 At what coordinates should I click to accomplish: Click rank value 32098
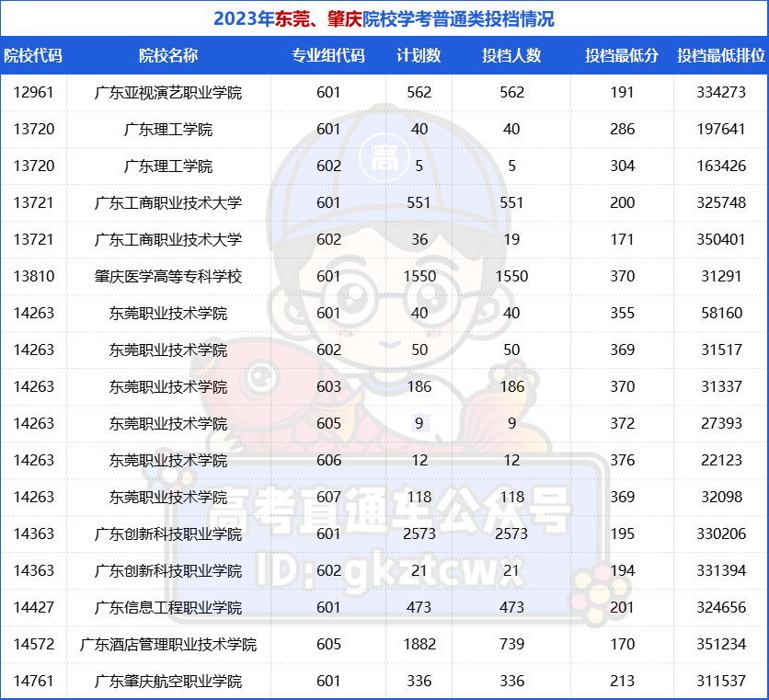721,497
